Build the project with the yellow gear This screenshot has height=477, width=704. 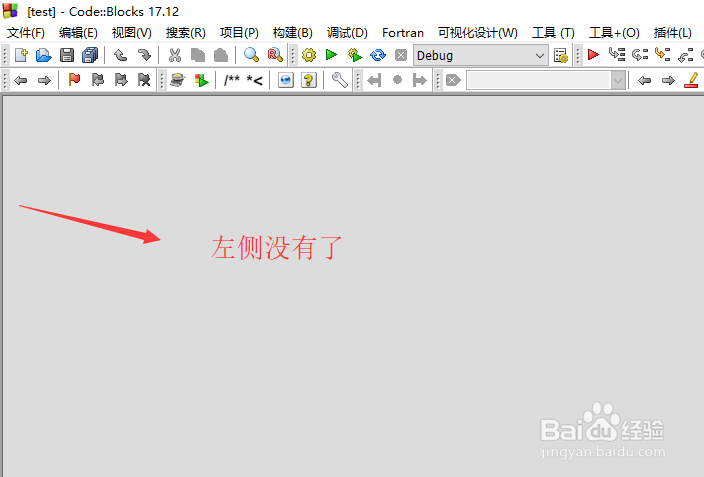click(309, 55)
